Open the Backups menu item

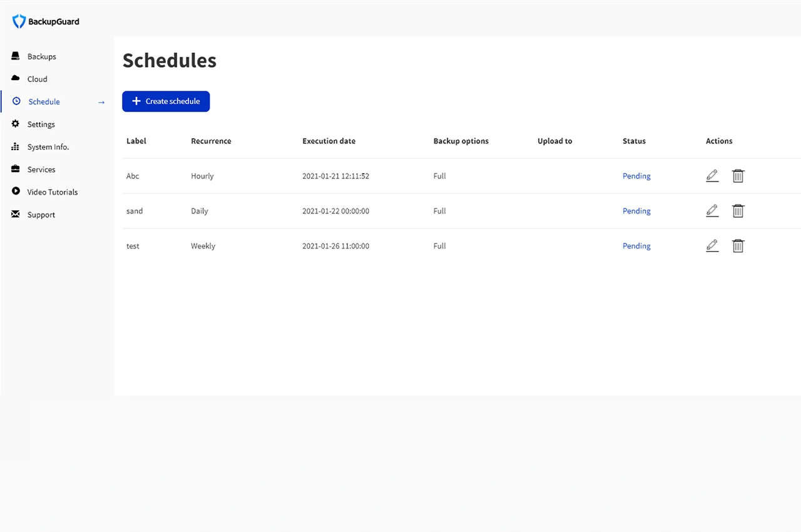pyautogui.click(x=41, y=56)
